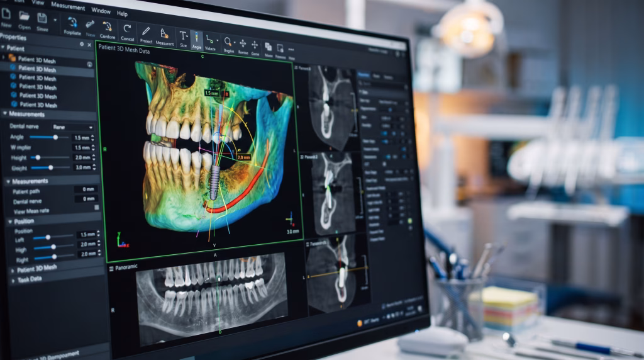
Task: Click the Height 2.0 mm value field
Action: [x=83, y=158]
